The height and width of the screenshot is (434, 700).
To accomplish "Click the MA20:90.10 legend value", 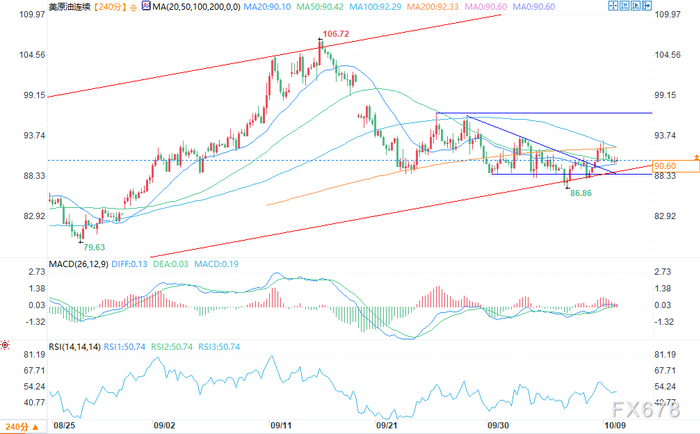I will pyautogui.click(x=267, y=7).
